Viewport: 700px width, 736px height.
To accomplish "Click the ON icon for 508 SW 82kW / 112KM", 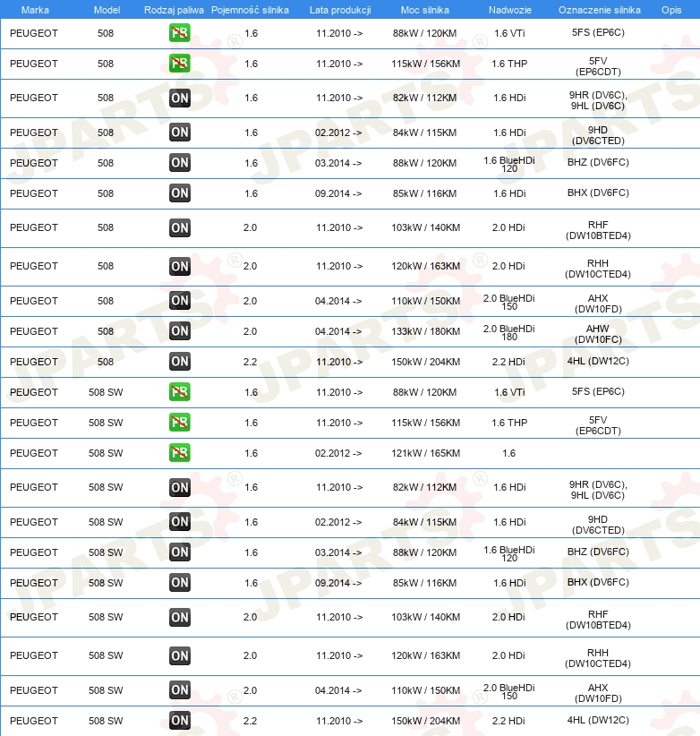I will pyautogui.click(x=180, y=487).
